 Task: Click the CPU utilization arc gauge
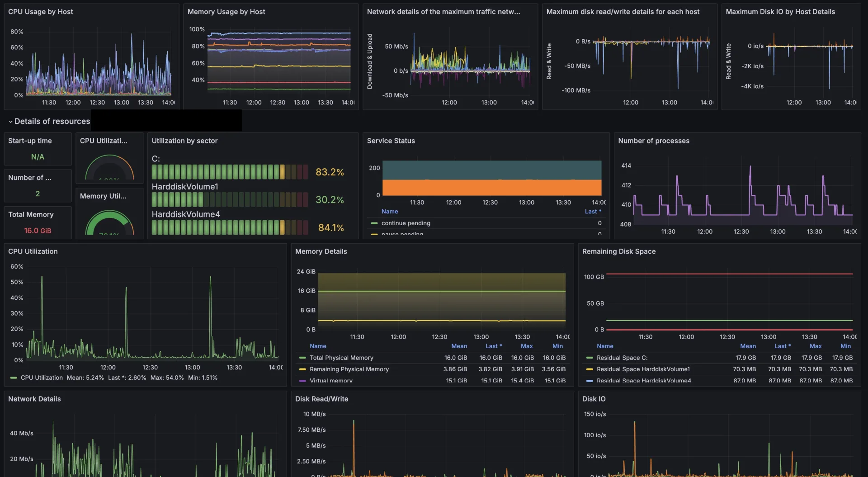pos(109,167)
